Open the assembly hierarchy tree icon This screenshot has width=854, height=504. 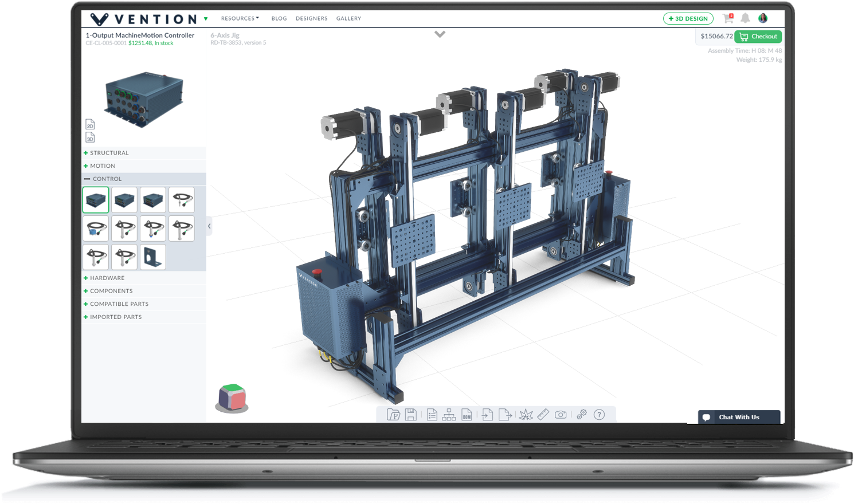449,414
